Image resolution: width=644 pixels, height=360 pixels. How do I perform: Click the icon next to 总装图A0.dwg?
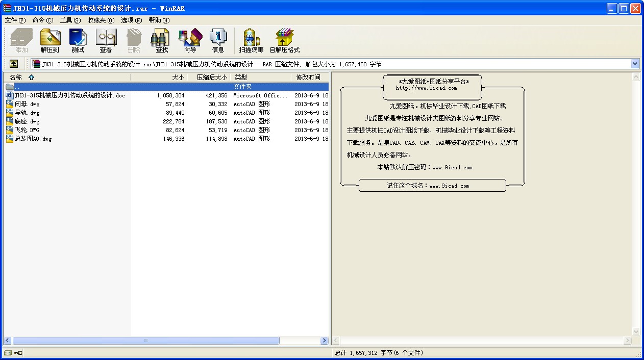pyautogui.click(x=10, y=139)
